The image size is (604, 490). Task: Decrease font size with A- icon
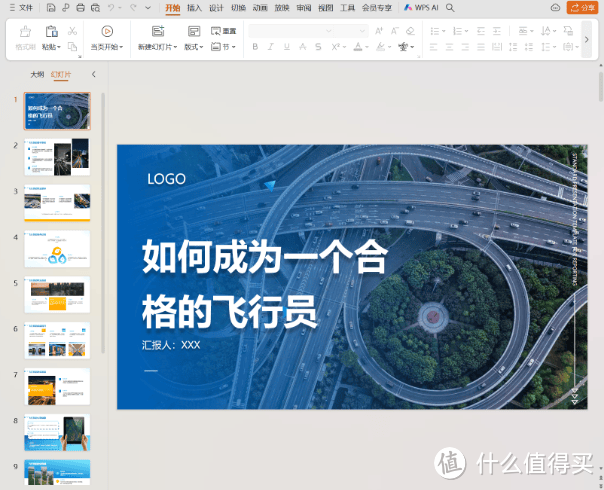395,31
